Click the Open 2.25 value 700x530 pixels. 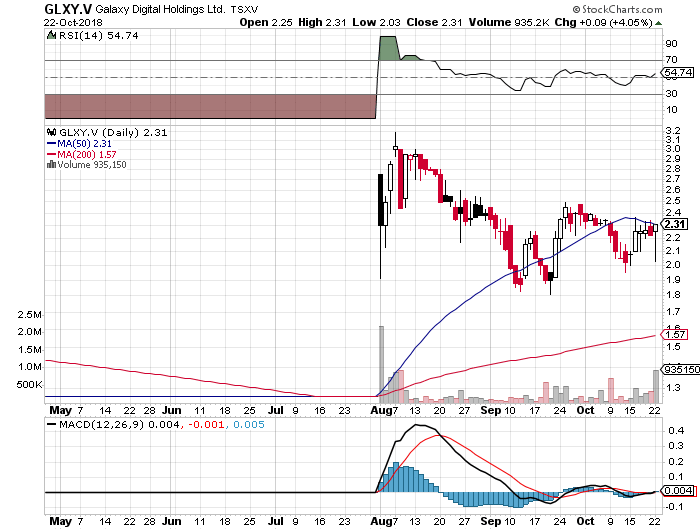pos(266,22)
